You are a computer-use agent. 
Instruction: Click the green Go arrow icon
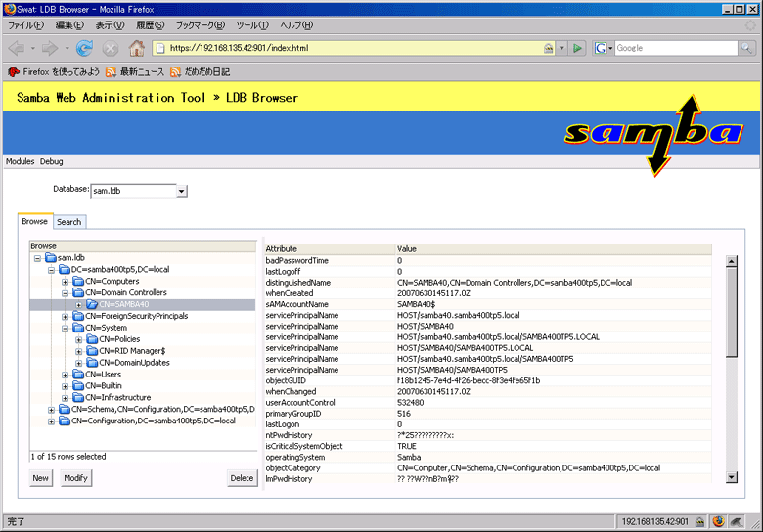pos(577,48)
